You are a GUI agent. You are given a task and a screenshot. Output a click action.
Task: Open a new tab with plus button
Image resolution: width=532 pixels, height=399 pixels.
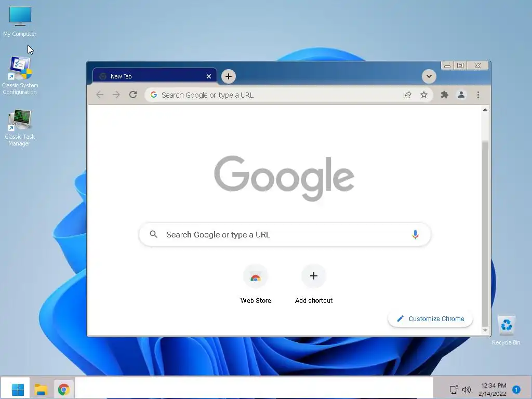coord(229,76)
